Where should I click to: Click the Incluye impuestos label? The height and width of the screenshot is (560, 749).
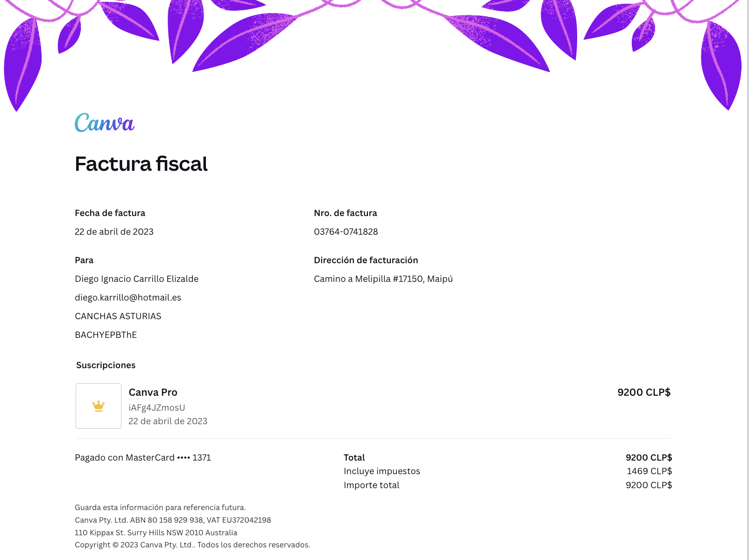pyautogui.click(x=382, y=471)
